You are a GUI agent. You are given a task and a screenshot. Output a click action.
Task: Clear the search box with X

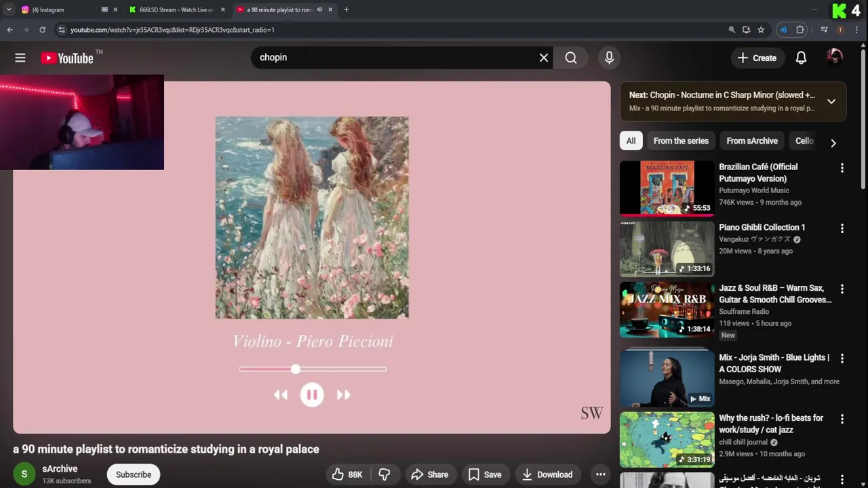(x=544, y=58)
